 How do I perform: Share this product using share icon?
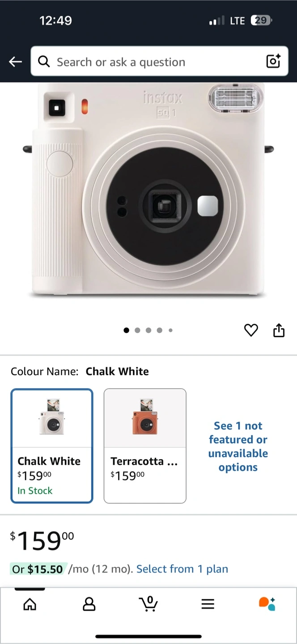point(279,330)
